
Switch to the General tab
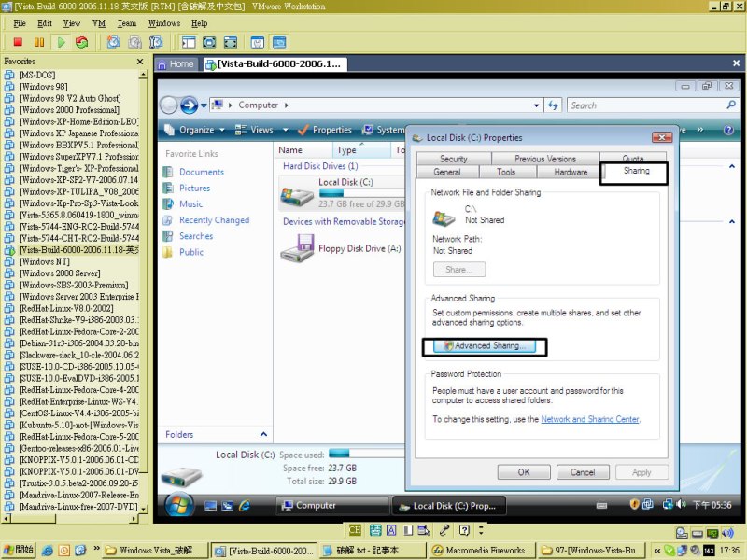pyautogui.click(x=447, y=172)
